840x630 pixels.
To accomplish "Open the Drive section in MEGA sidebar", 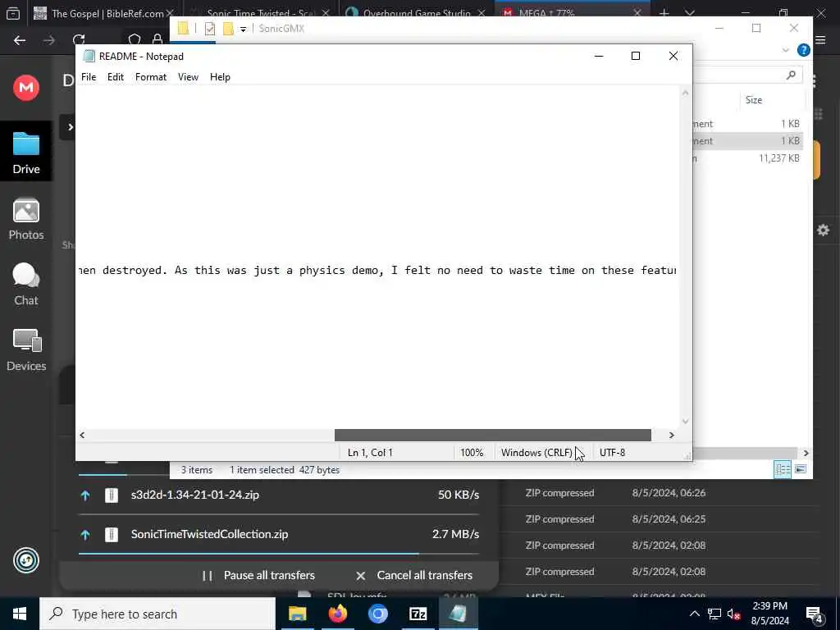I will (x=26, y=152).
